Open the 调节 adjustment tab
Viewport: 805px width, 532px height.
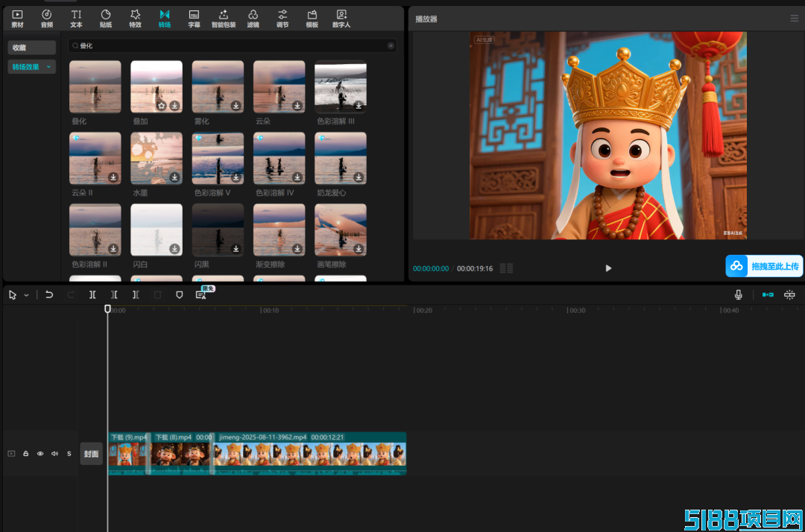click(x=282, y=19)
